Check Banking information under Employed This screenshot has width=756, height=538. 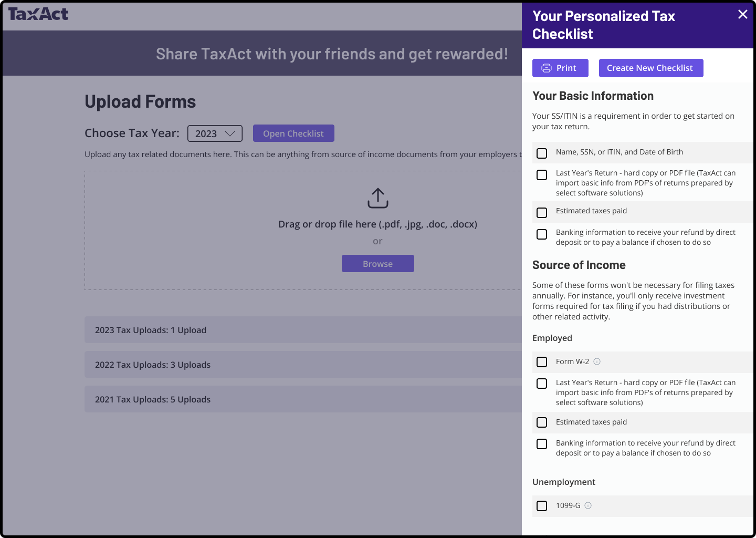(542, 444)
